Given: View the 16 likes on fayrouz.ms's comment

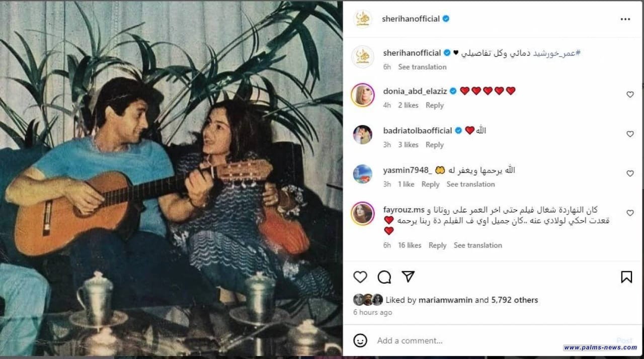Looking at the screenshot, I should click(410, 245).
